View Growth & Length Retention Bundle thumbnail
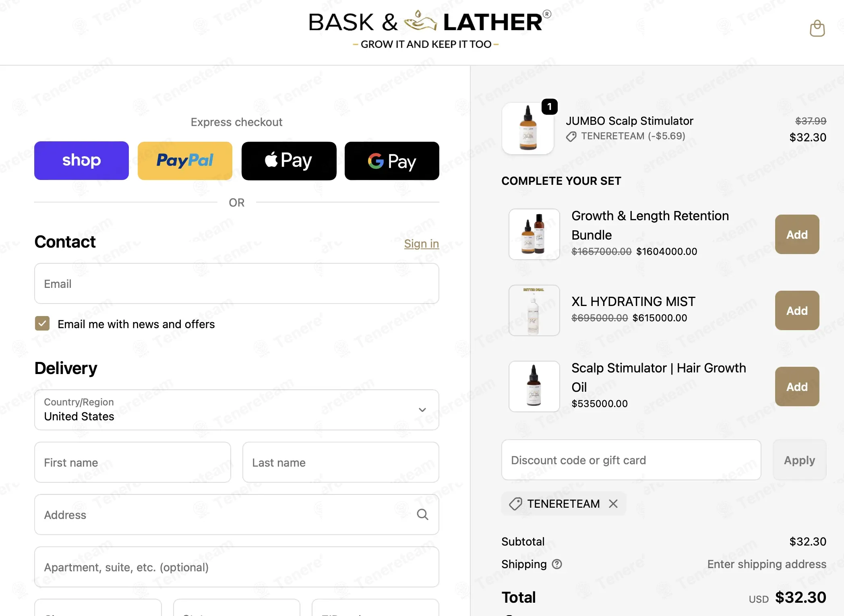Image resolution: width=844 pixels, height=616 pixels. [x=534, y=234]
